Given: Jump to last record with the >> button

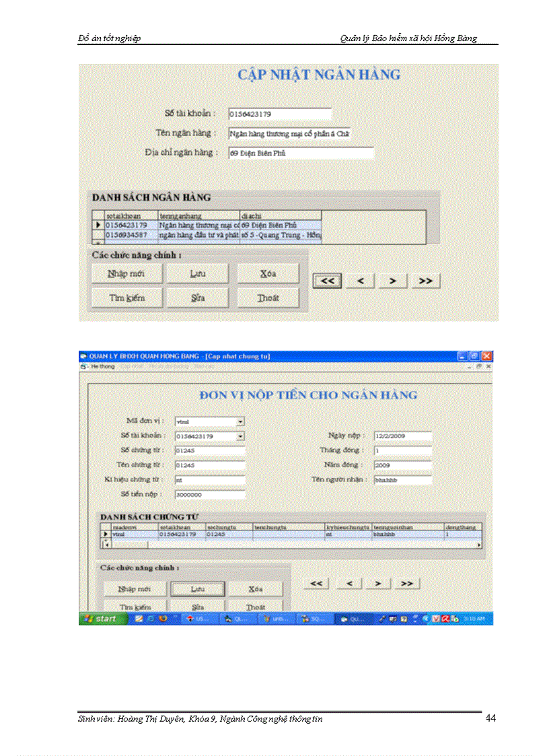Looking at the screenshot, I should click(x=406, y=583).
